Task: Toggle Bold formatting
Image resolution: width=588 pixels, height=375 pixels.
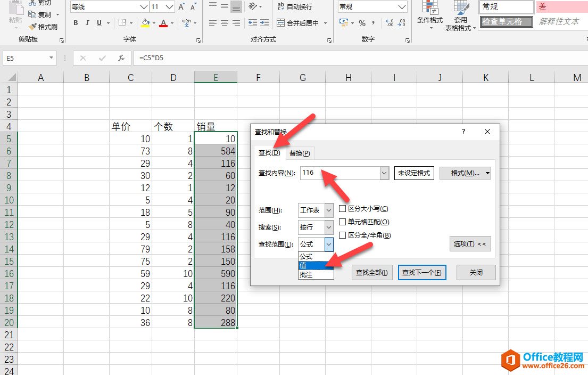Action: 76,23
